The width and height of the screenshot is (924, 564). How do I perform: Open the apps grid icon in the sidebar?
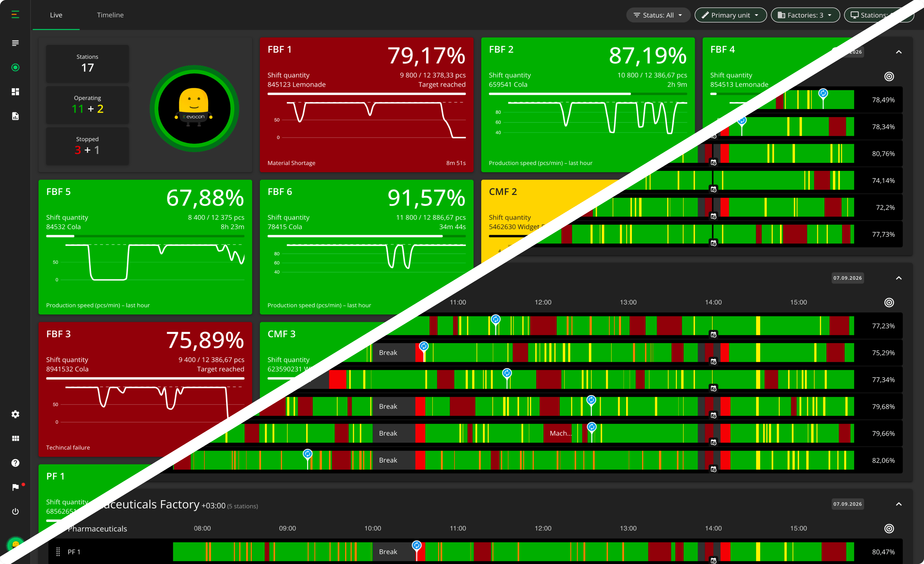coord(15,439)
